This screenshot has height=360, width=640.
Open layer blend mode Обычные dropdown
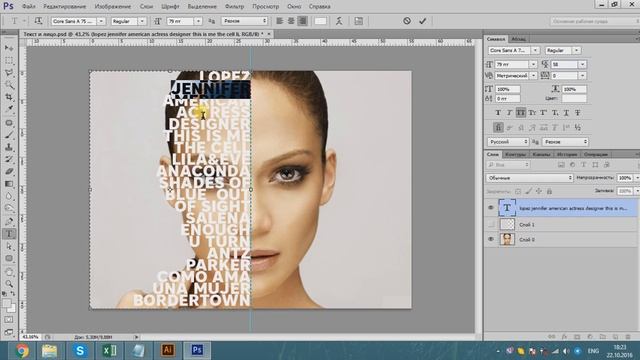[529, 178]
